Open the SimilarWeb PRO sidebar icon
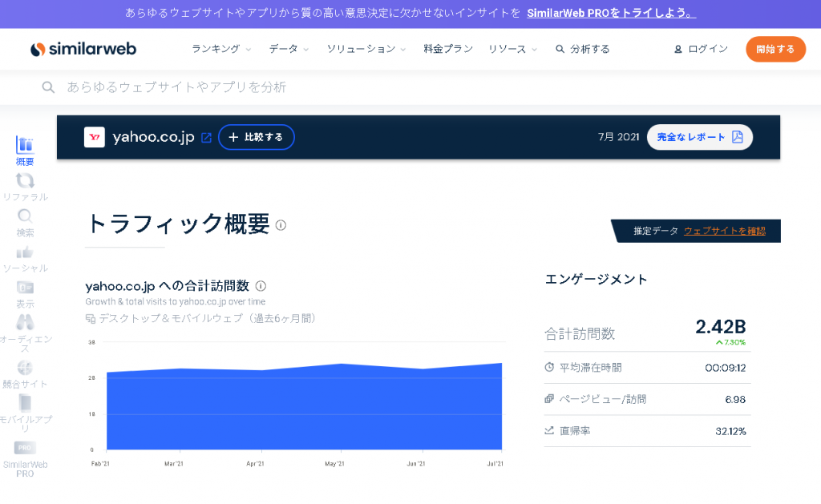This screenshot has width=821, height=504. [x=25, y=448]
